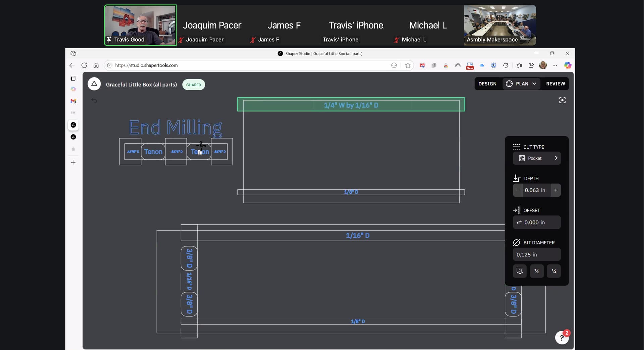Switch to the REVIEW mode tab
The image size is (644, 350).
coord(555,84)
